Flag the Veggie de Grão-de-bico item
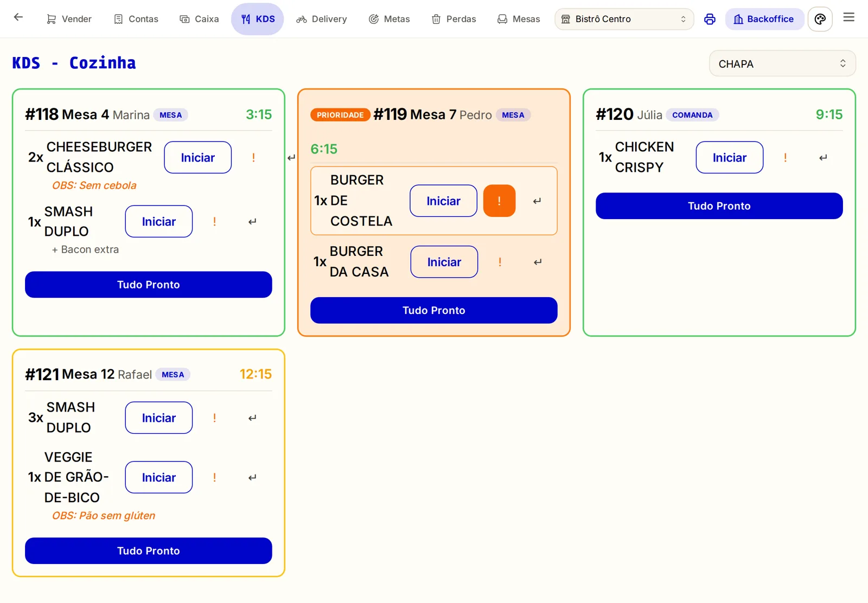The width and height of the screenshot is (868, 603). click(x=215, y=478)
